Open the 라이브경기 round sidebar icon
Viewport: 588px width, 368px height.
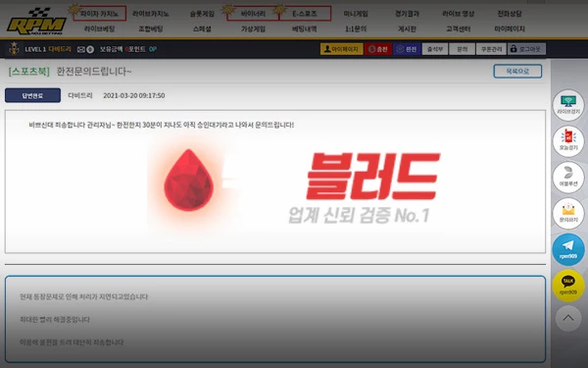pyautogui.click(x=568, y=105)
